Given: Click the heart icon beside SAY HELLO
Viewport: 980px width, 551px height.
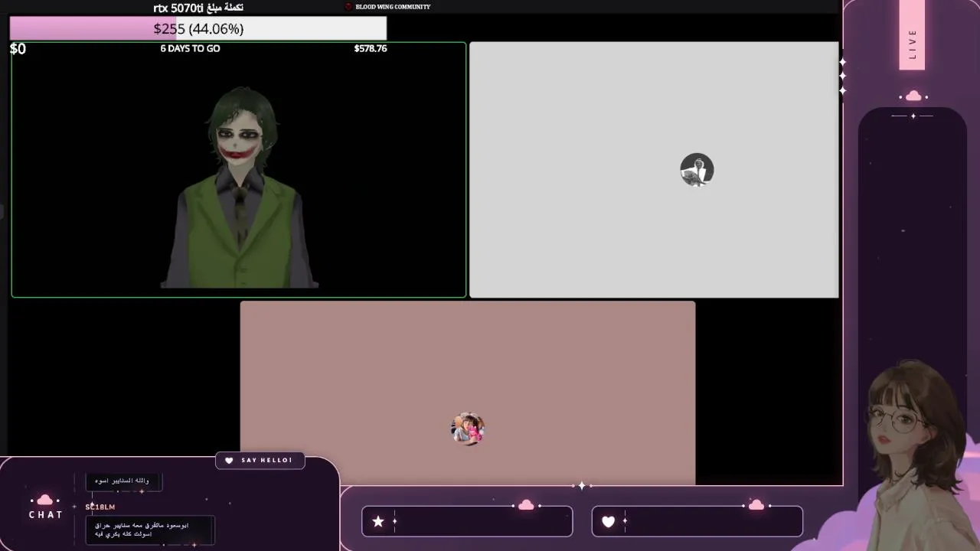Looking at the screenshot, I should tap(229, 460).
